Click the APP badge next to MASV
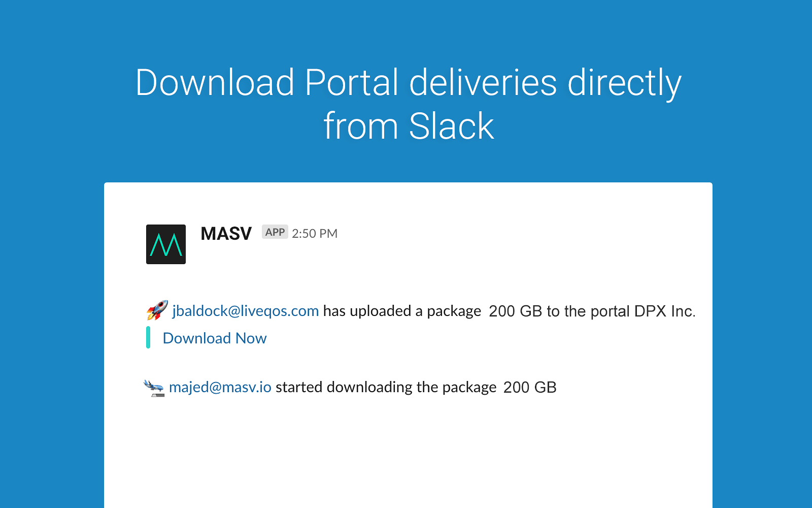 click(275, 232)
